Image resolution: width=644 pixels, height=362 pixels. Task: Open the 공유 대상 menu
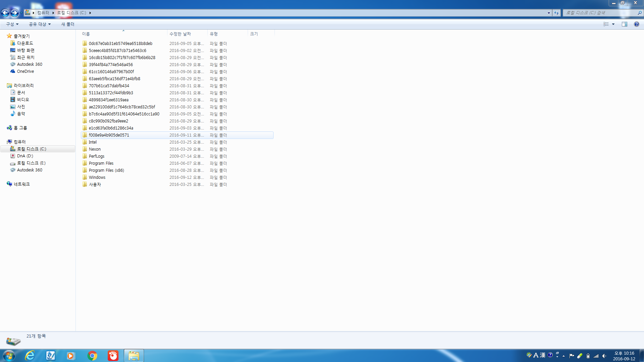[40, 24]
